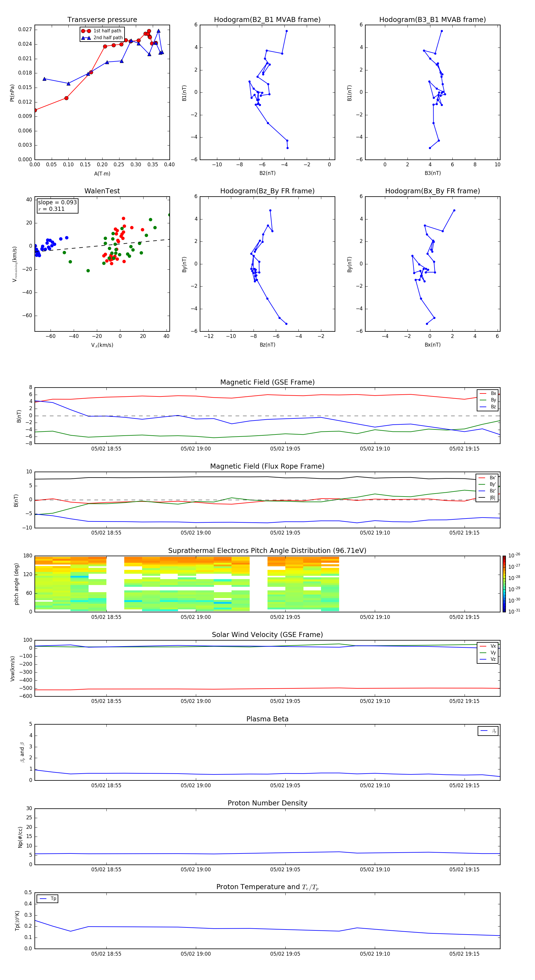535x980 pixels.
Task: Pick the Bz' entry in flux rope legend
Action: coord(487,491)
